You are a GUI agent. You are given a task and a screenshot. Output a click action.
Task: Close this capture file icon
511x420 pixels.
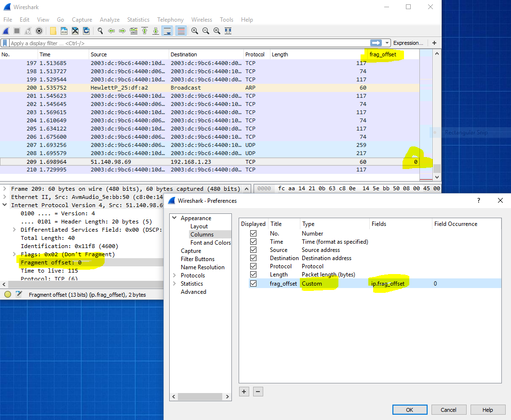click(x=75, y=31)
